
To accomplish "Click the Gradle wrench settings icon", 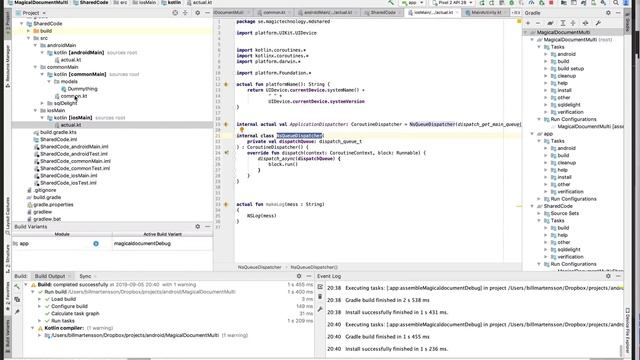I will pyautogui.click(x=598, y=23).
